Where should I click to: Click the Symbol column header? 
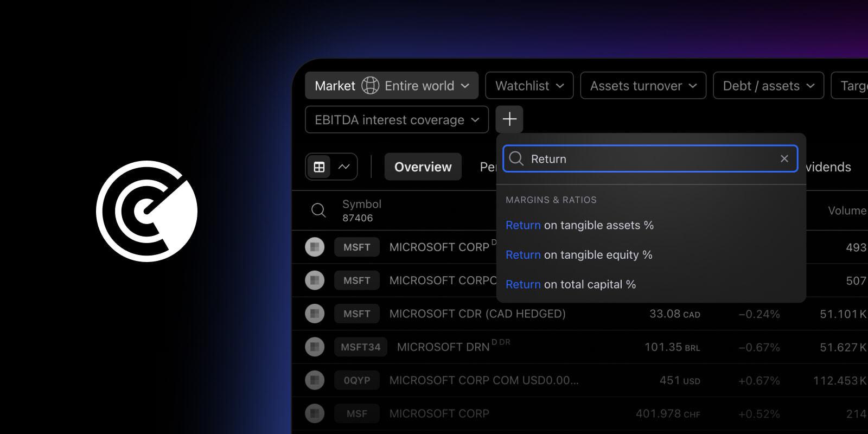tap(362, 204)
